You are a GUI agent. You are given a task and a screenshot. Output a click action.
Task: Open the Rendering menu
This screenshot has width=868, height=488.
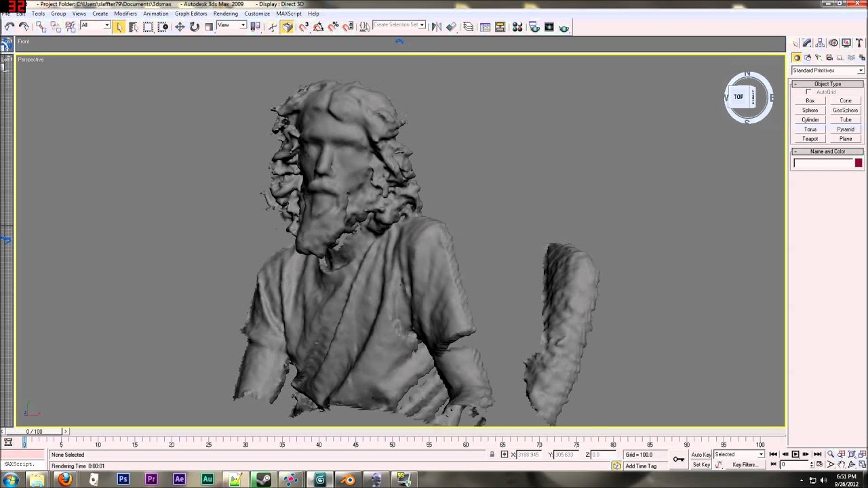(226, 14)
